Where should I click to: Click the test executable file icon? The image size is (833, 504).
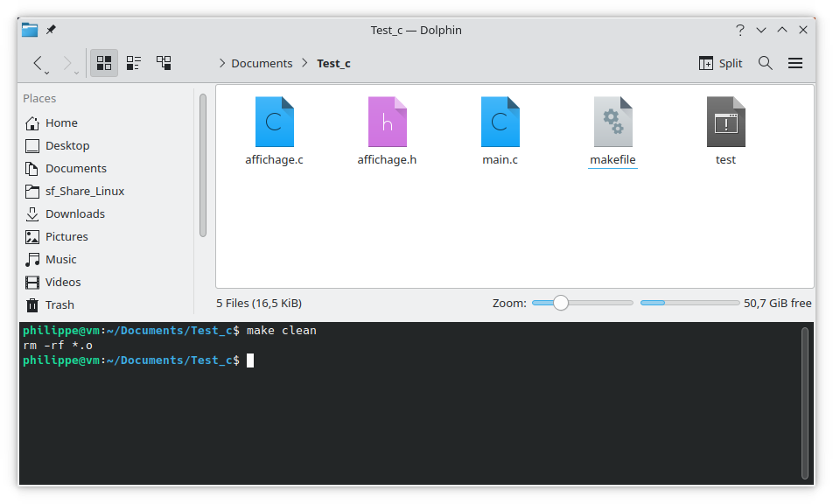tap(725, 122)
